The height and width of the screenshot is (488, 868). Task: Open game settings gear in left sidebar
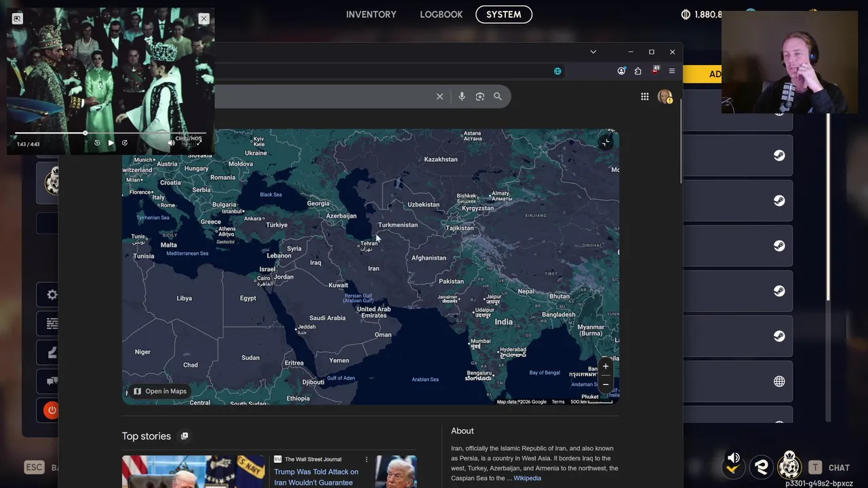[52, 295]
